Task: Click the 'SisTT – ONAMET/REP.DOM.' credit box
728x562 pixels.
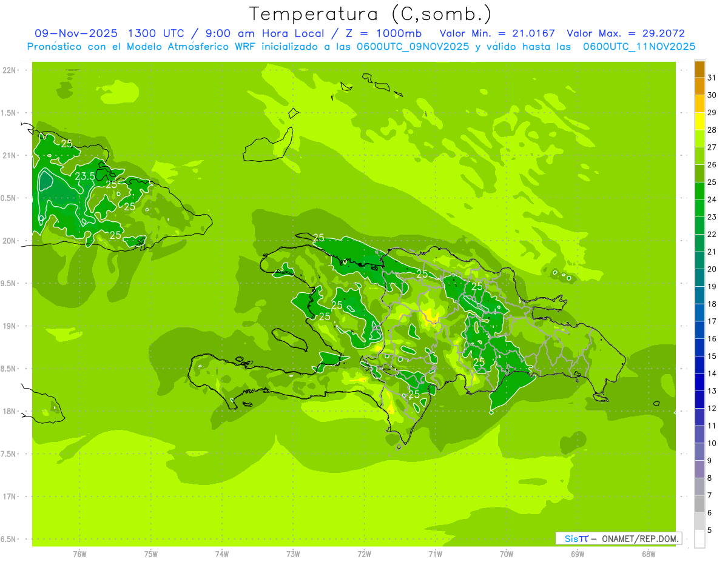Action: 618,538
